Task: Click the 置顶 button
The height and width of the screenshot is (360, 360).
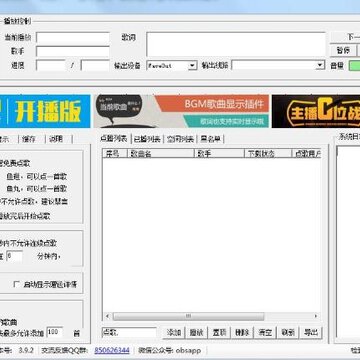Action: (220, 332)
